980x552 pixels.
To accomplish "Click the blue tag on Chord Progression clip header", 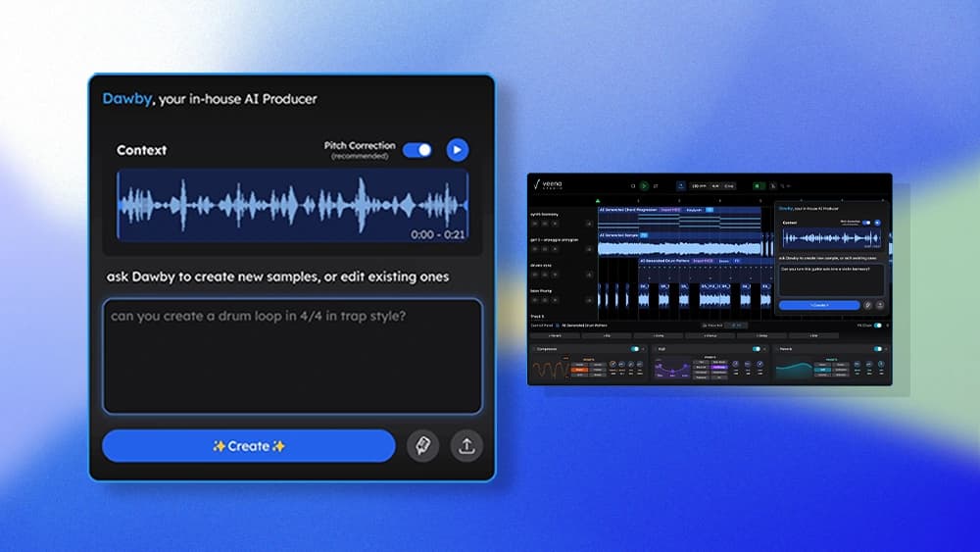I will (x=710, y=210).
